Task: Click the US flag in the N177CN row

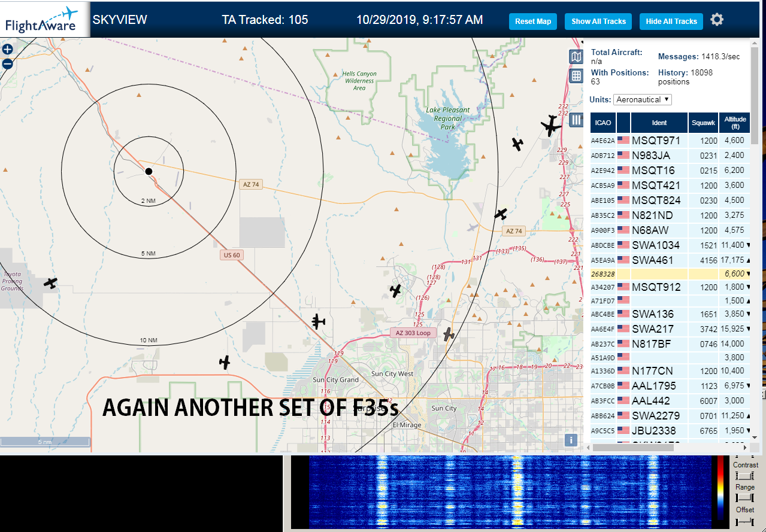Action: [x=623, y=370]
